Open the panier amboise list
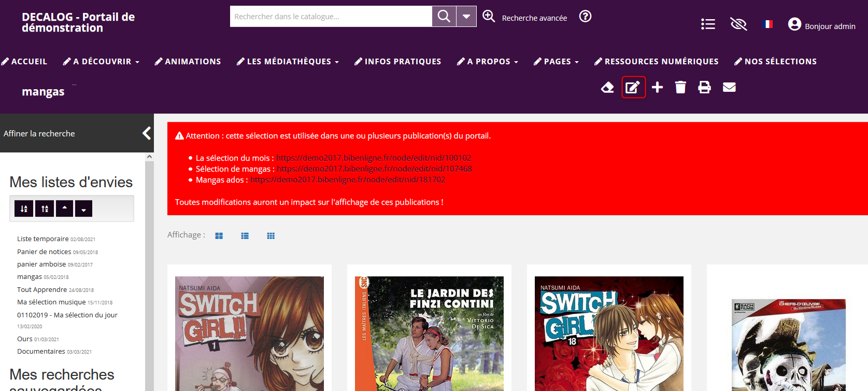 click(x=41, y=264)
